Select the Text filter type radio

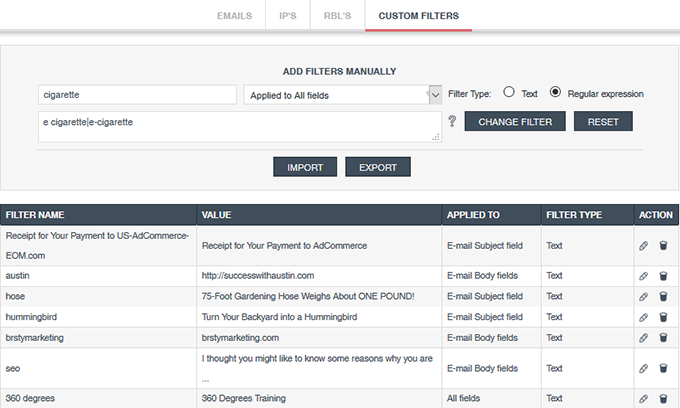[509, 92]
